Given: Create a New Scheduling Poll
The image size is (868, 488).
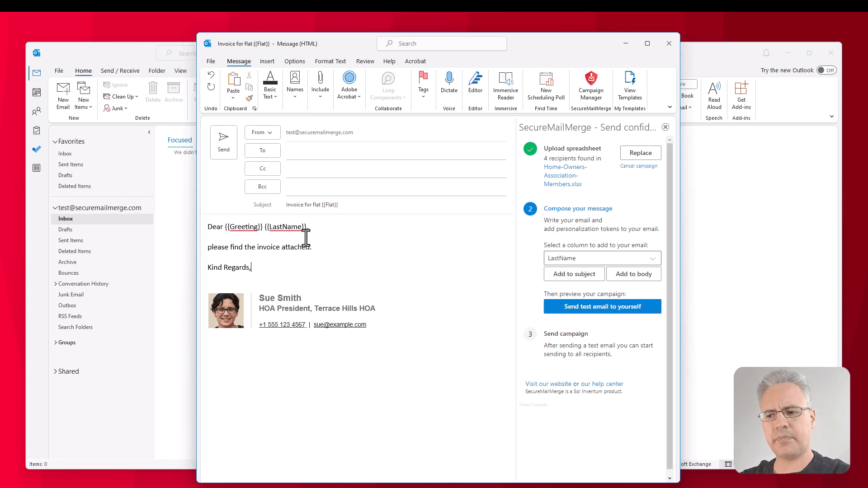Looking at the screenshot, I should tap(546, 86).
